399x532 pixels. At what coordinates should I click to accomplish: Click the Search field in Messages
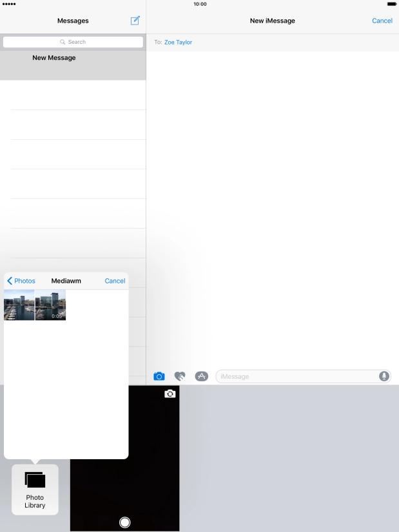73,42
